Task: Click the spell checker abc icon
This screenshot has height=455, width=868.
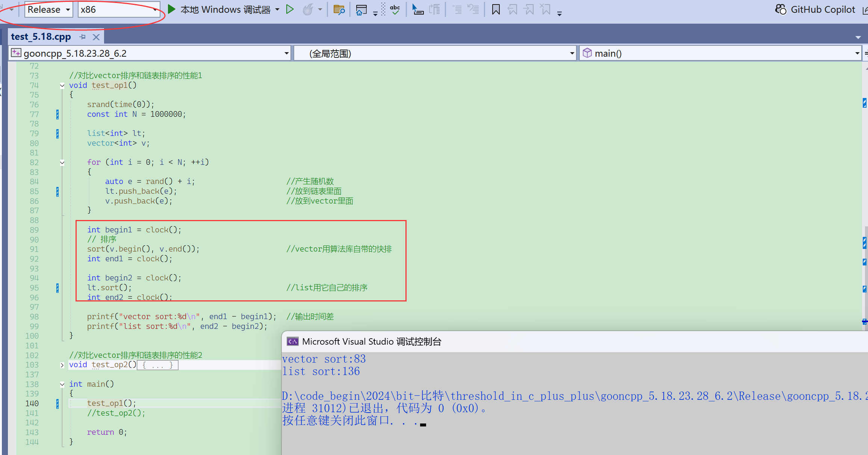Action: pyautogui.click(x=395, y=9)
